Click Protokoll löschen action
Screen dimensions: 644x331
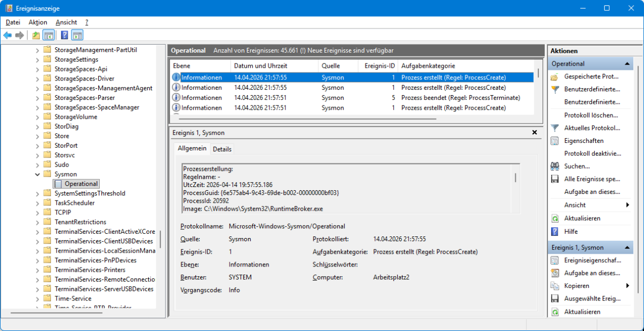(x=591, y=115)
